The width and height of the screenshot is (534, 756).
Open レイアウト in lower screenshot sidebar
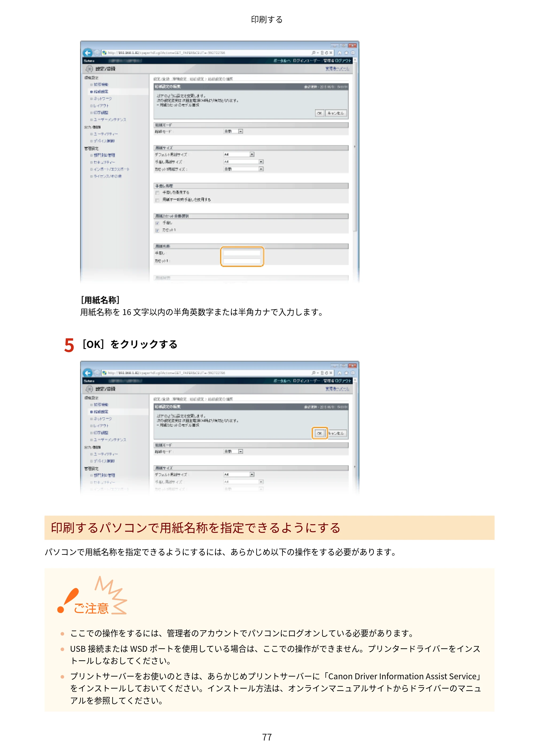[x=101, y=426]
